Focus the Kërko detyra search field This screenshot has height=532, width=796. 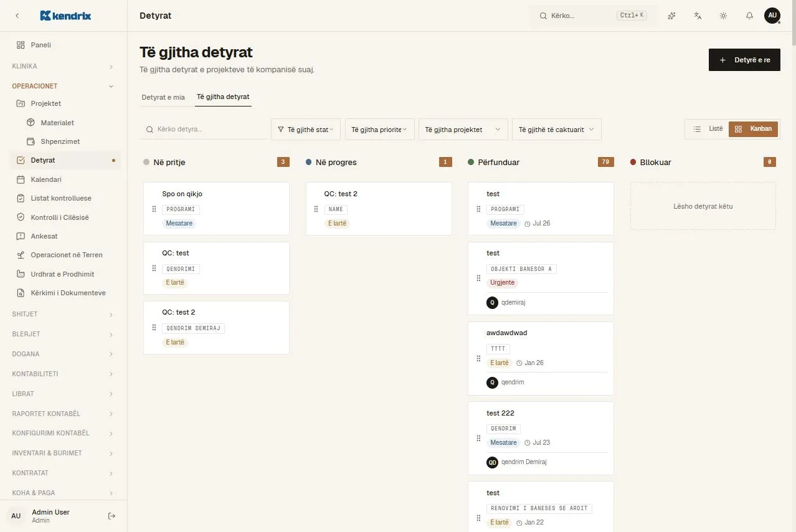(x=203, y=129)
